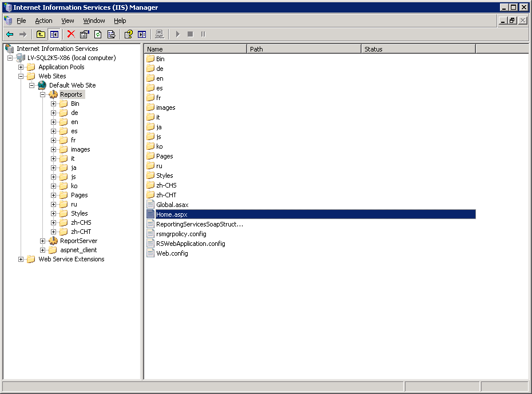
Task: Open the View menu
Action: pyautogui.click(x=68, y=21)
